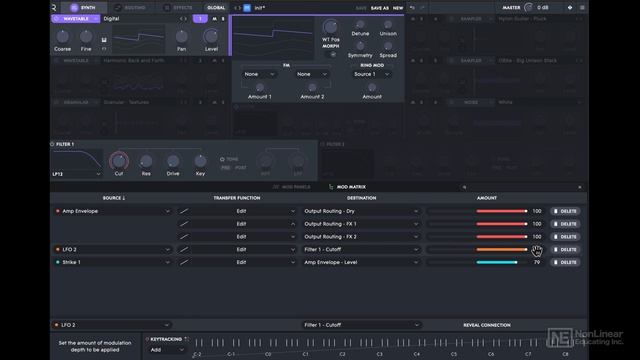This screenshot has height=360, width=640.
Task: Toggle the Wavetable oscillator power button
Action: tap(56, 19)
